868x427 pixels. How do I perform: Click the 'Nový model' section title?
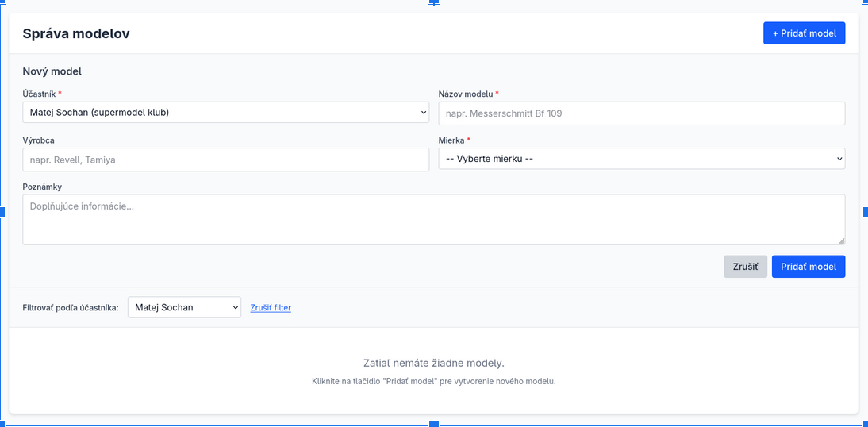52,71
